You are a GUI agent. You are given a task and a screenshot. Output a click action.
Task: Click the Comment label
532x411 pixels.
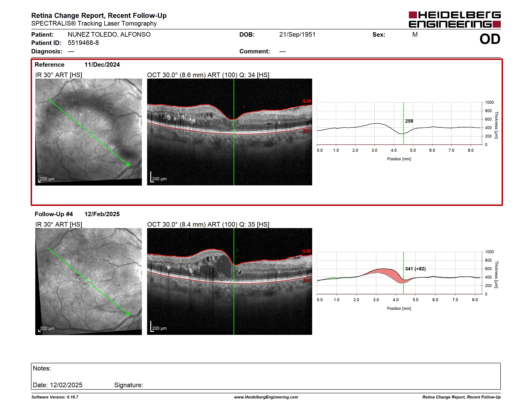pos(255,51)
